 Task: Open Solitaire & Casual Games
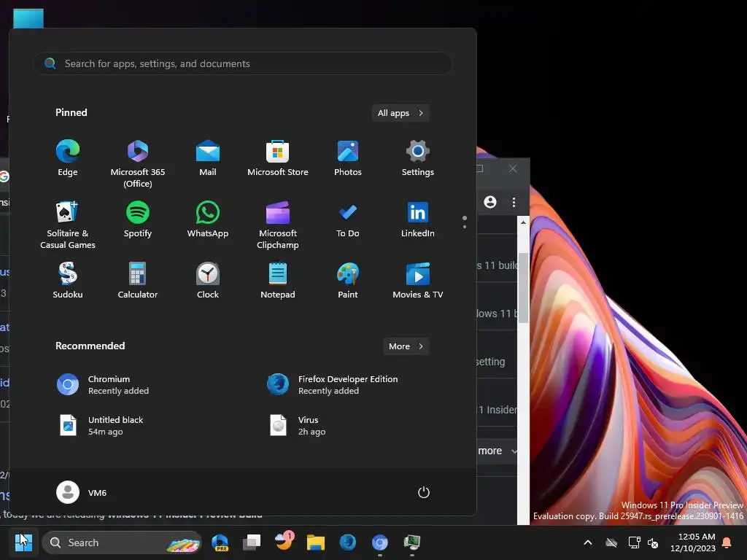point(68,225)
